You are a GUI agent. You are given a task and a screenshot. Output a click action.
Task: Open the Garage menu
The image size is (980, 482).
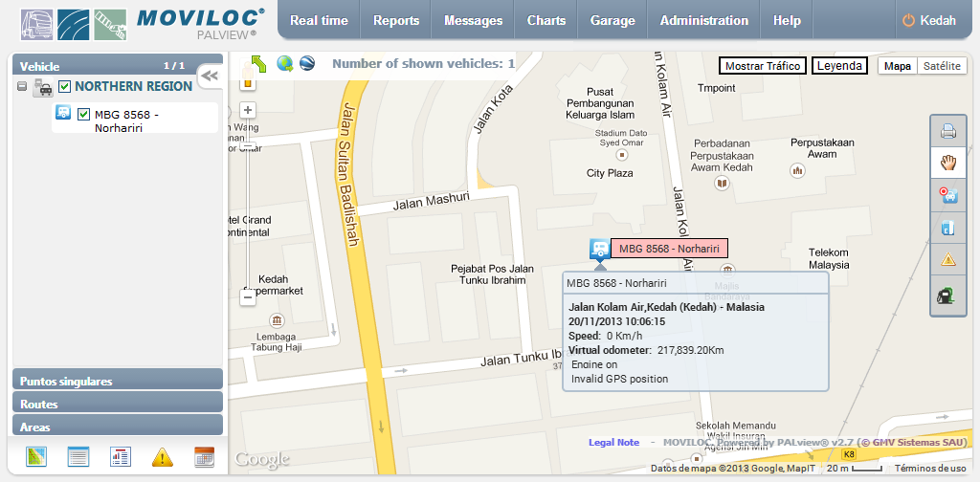pyautogui.click(x=612, y=21)
